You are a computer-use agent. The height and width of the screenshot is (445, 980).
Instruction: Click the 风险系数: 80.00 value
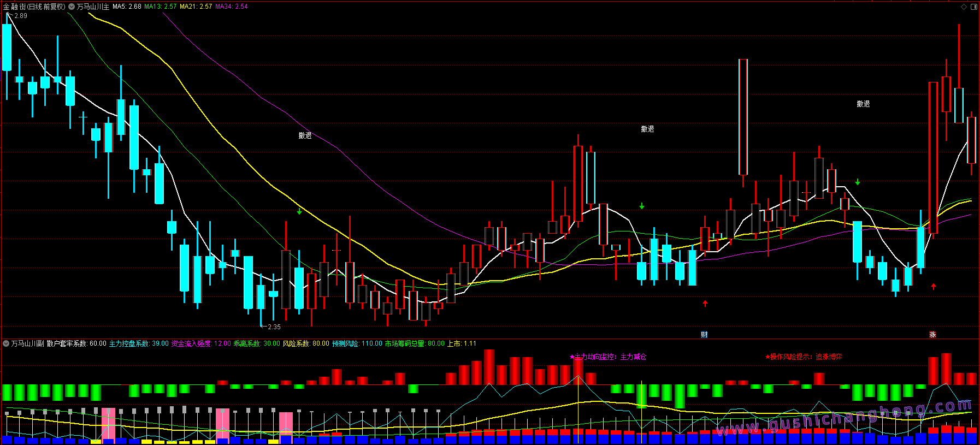306,343
